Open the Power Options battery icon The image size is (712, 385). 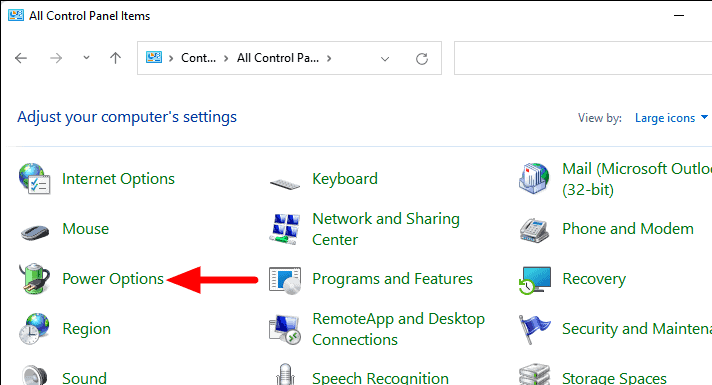pyautogui.click(x=35, y=278)
